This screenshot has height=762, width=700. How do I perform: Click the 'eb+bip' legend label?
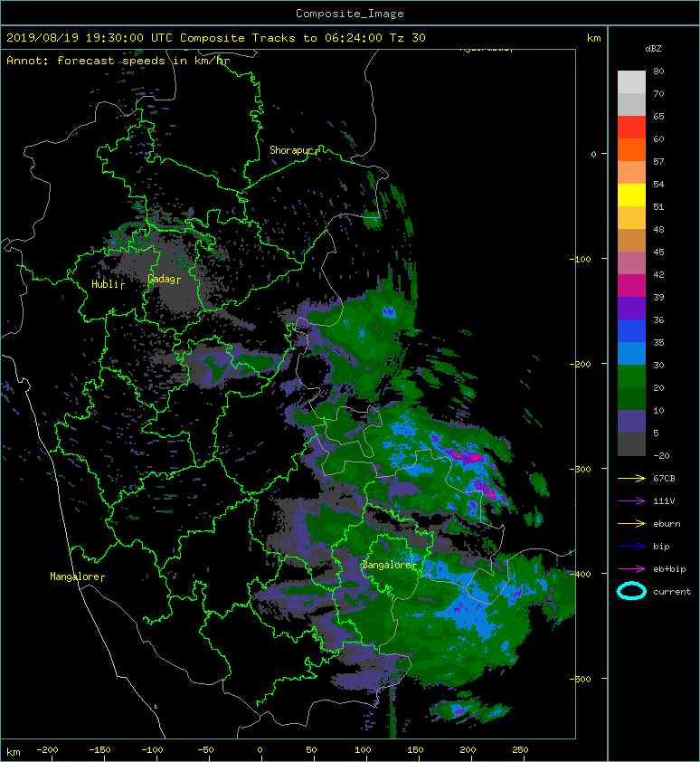(669, 569)
